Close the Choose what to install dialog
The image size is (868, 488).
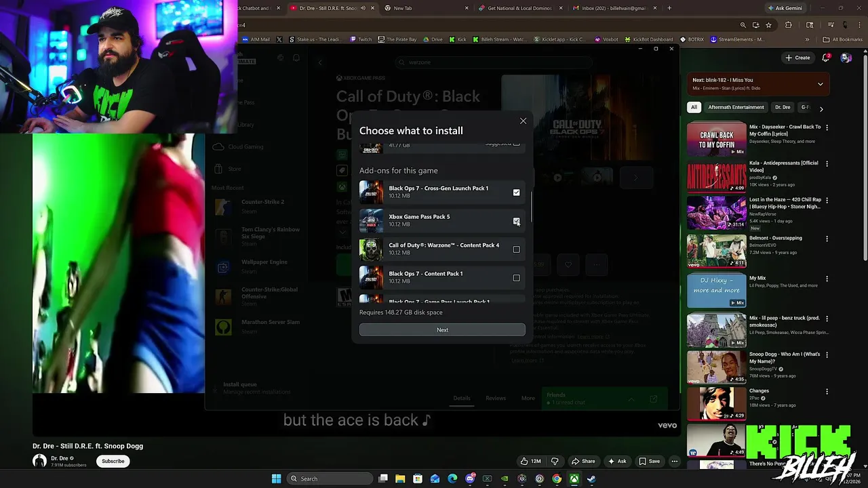[x=523, y=121]
